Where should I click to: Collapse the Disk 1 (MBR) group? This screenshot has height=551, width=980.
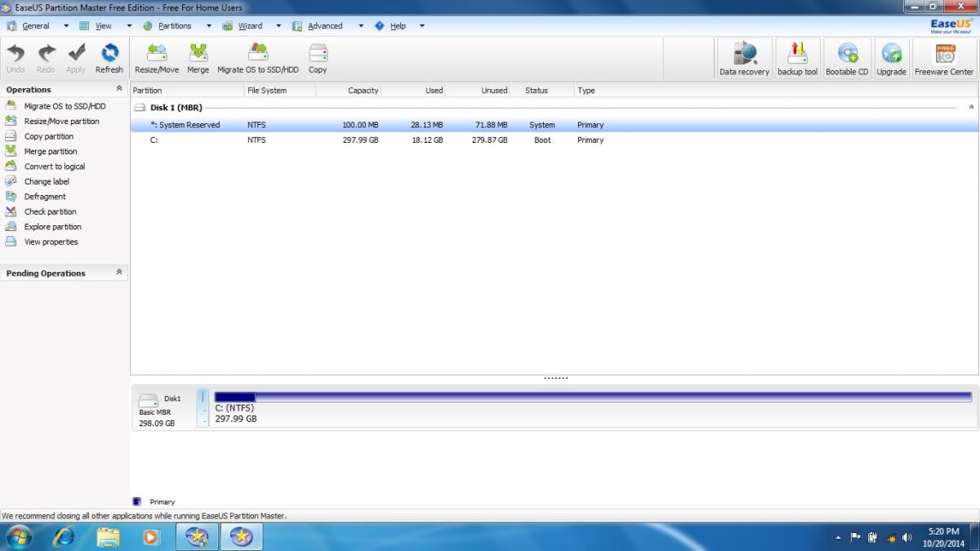pyautogui.click(x=971, y=107)
